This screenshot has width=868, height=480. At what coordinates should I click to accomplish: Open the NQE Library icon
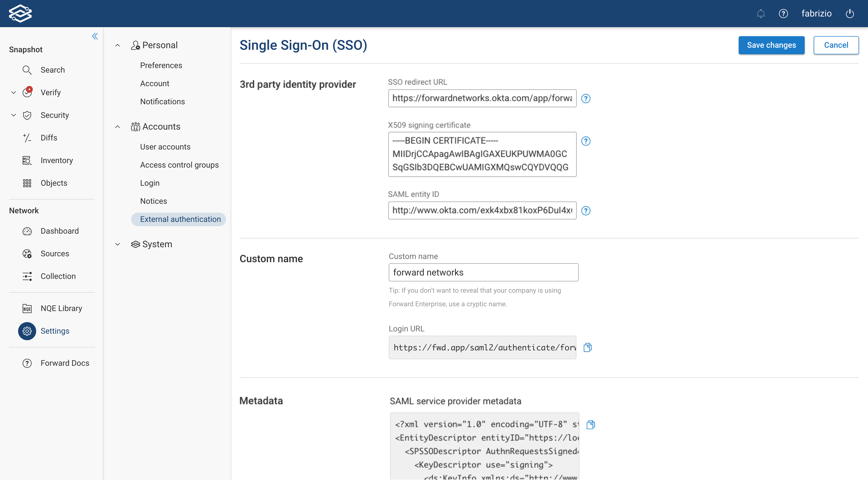tap(27, 308)
